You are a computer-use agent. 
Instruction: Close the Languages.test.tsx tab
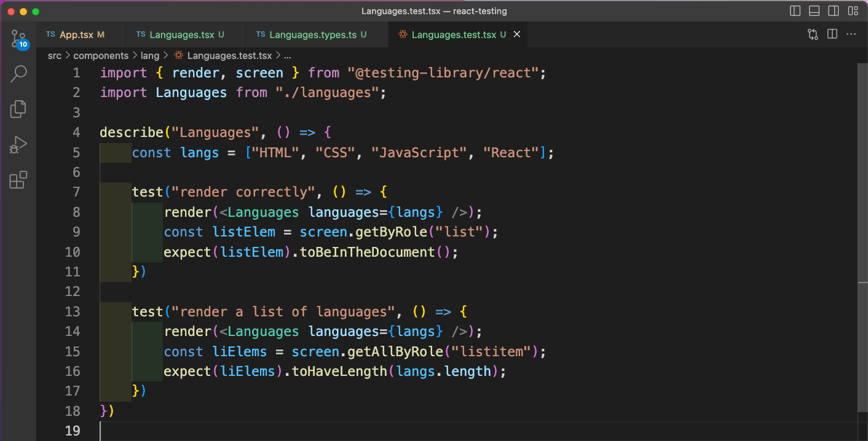(516, 34)
